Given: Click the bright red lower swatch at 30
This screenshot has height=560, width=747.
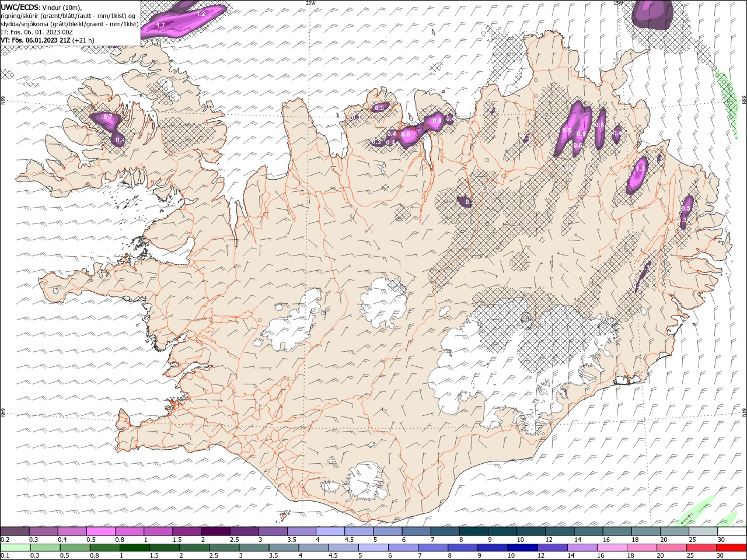Looking at the screenshot, I should pos(731,548).
